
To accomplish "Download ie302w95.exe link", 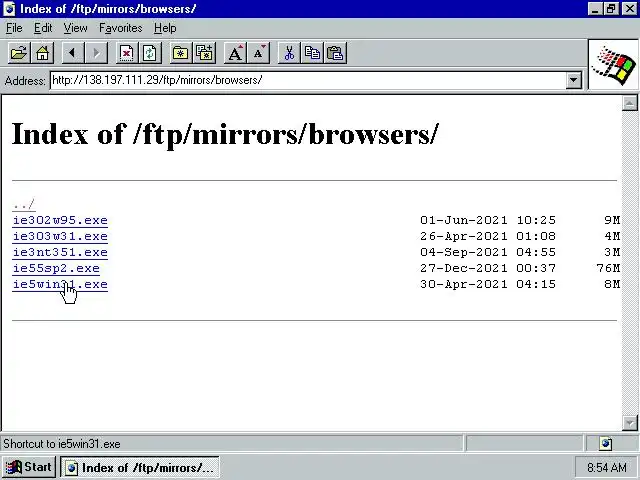I will point(60,220).
